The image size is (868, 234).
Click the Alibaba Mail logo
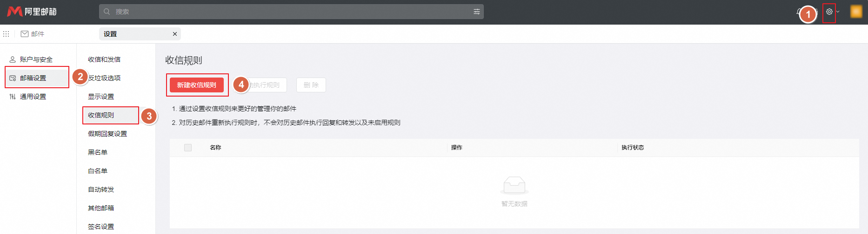32,12
